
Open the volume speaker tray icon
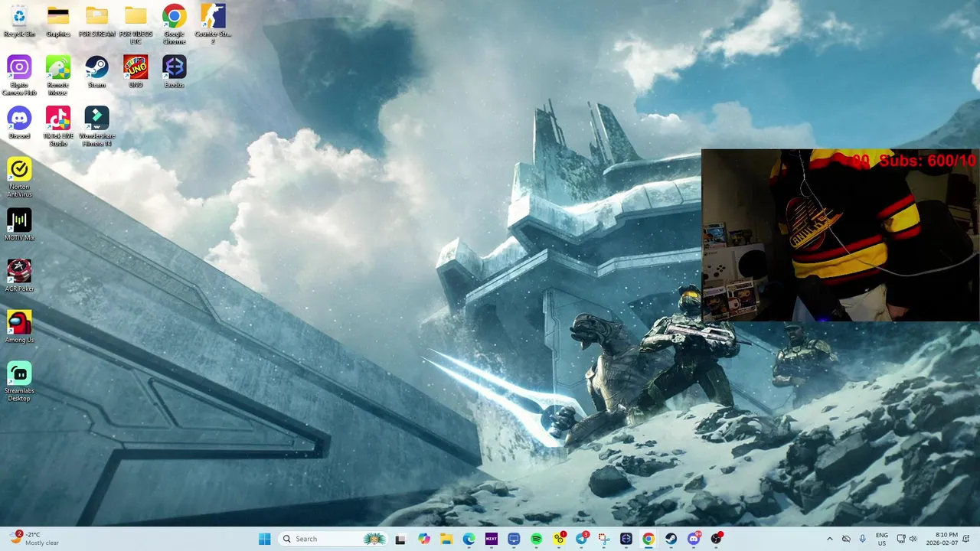[913, 539]
